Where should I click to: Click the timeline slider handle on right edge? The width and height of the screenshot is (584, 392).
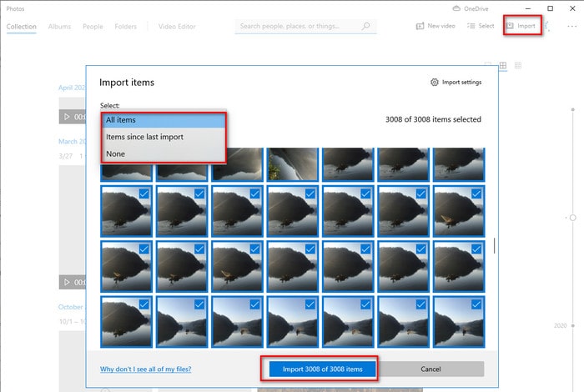pyautogui.click(x=572, y=217)
